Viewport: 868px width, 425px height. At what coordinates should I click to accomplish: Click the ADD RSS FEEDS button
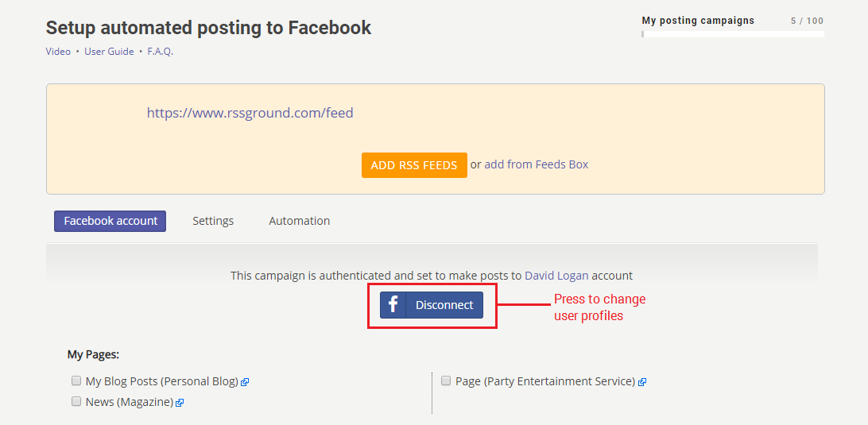[414, 165]
